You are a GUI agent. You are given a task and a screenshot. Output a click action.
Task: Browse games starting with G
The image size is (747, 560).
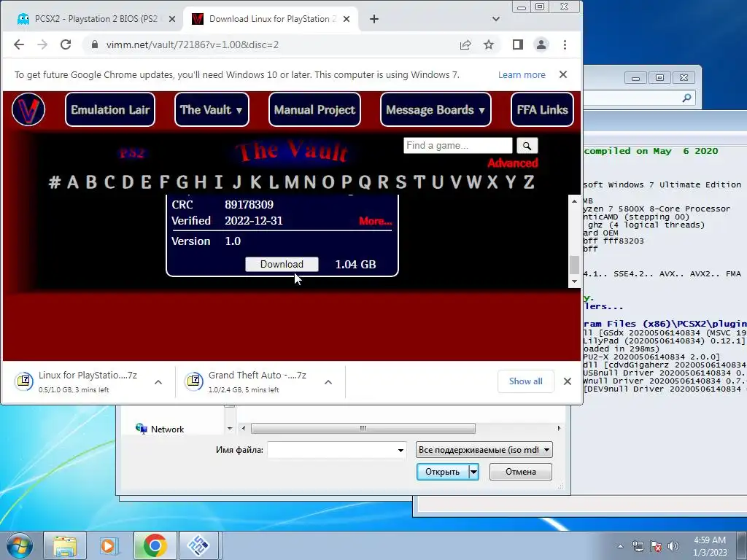[182, 182]
